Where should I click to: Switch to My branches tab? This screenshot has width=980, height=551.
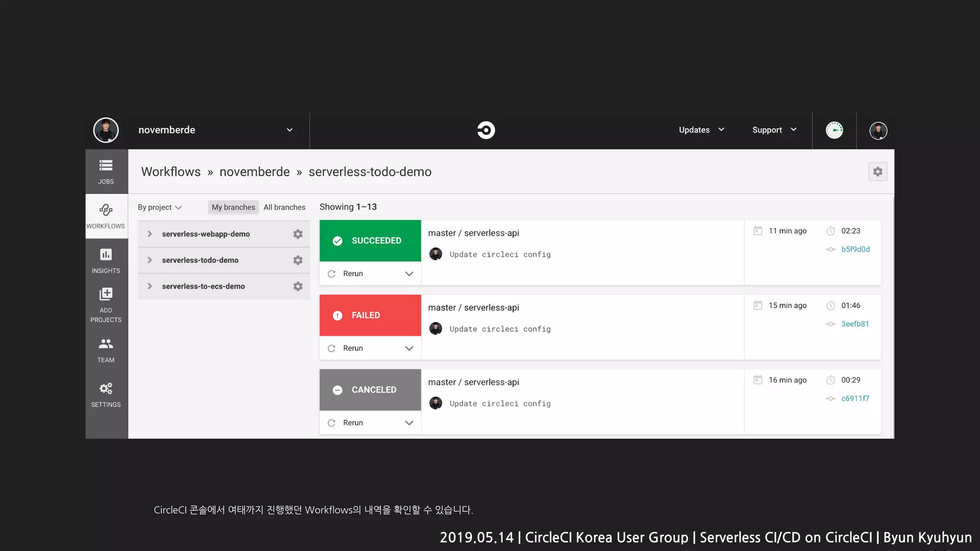click(x=234, y=207)
